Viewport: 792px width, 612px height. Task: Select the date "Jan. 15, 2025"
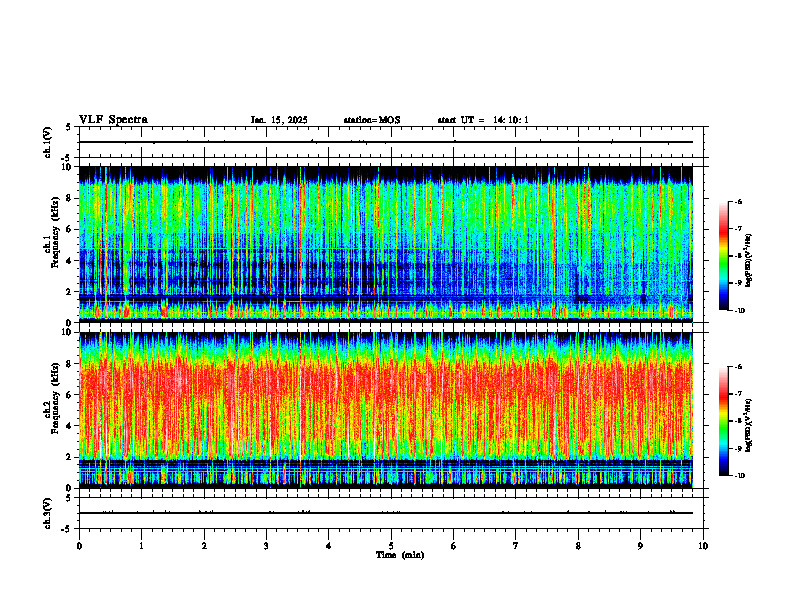(279, 120)
